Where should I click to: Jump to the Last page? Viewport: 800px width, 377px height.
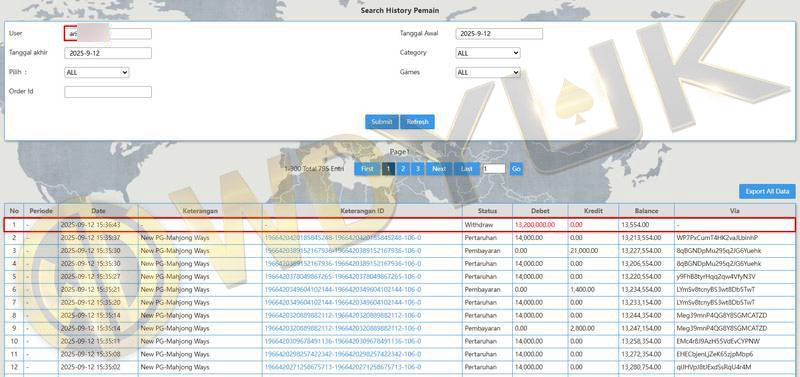[467, 169]
